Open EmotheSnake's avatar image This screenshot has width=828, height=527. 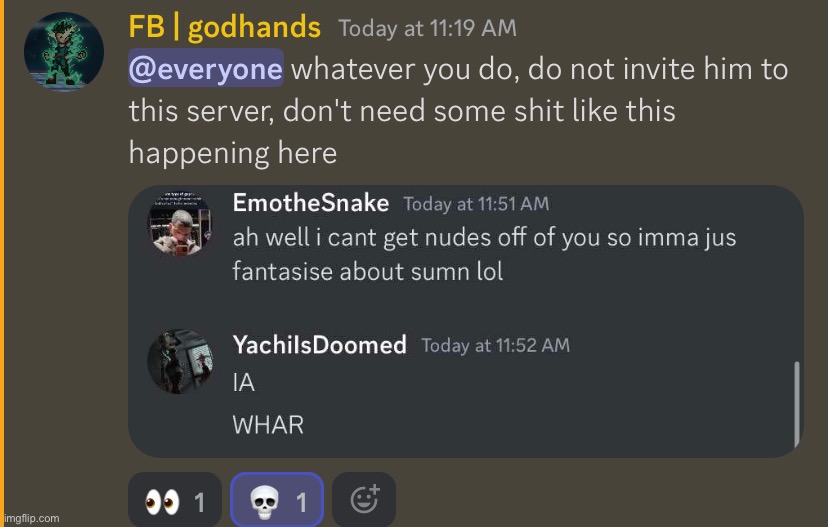coord(180,223)
